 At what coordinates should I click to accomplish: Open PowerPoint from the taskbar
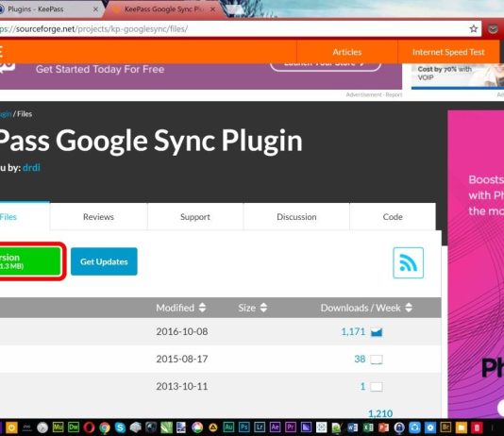coord(383,428)
